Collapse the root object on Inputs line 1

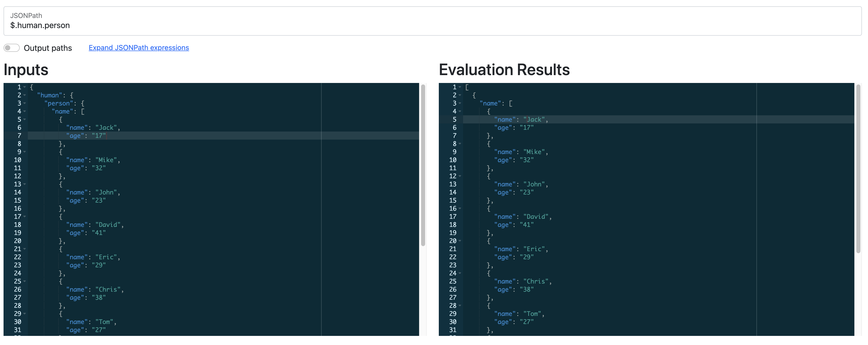click(25, 87)
